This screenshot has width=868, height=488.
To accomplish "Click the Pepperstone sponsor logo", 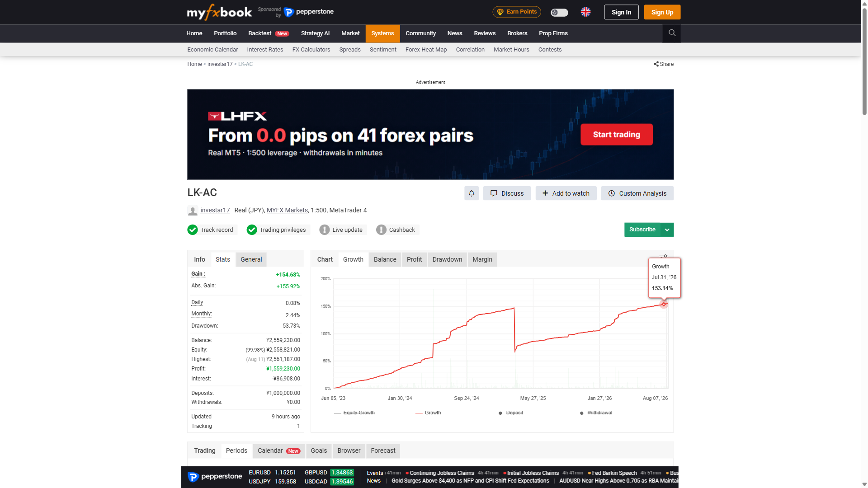I will (309, 12).
